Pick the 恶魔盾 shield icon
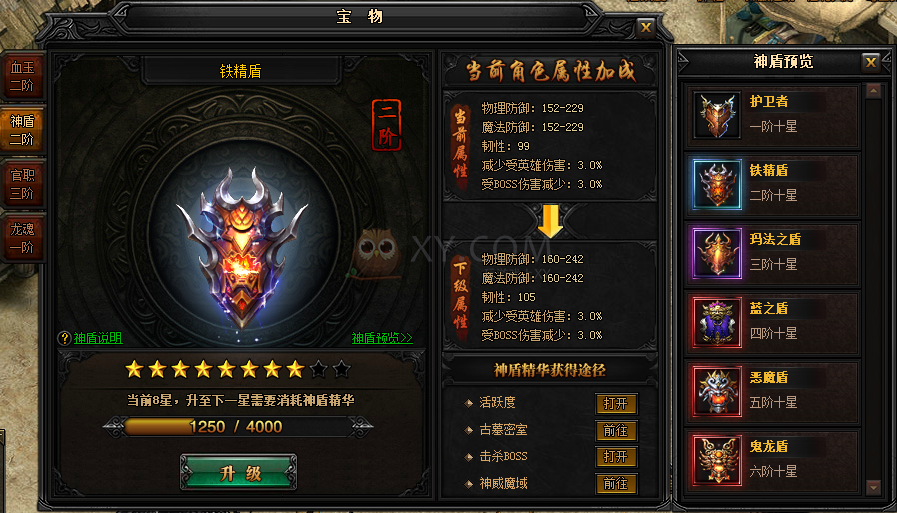 coord(716,391)
